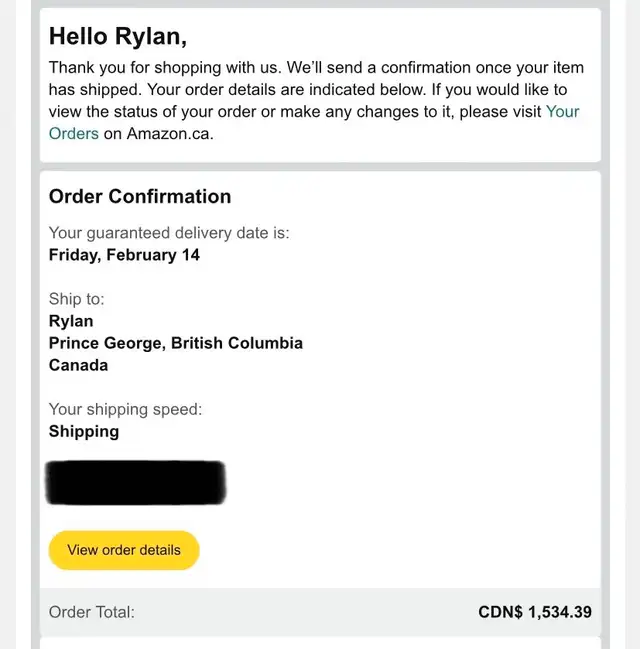Screen dimensions: 640x649
Task: Click the Ship to: label
Action: click(x=77, y=299)
